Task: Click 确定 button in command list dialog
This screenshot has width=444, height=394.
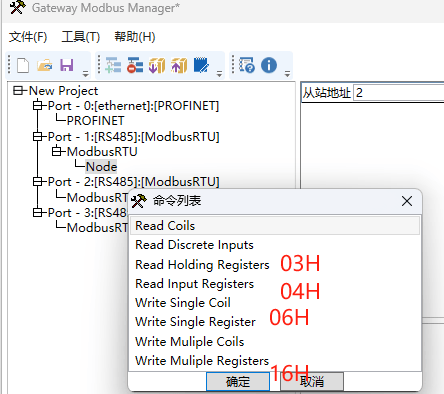Action: coord(238,382)
